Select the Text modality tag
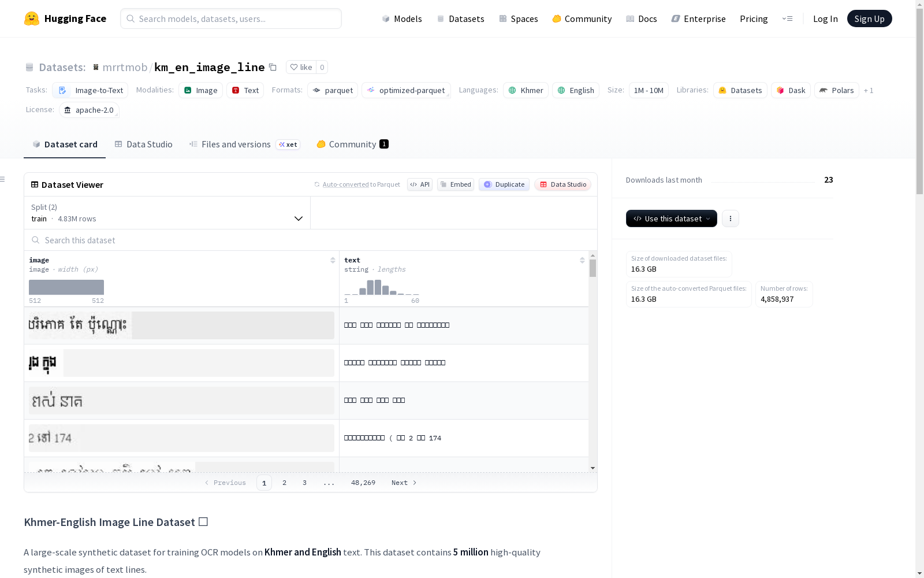The width and height of the screenshot is (924, 578). click(x=245, y=90)
